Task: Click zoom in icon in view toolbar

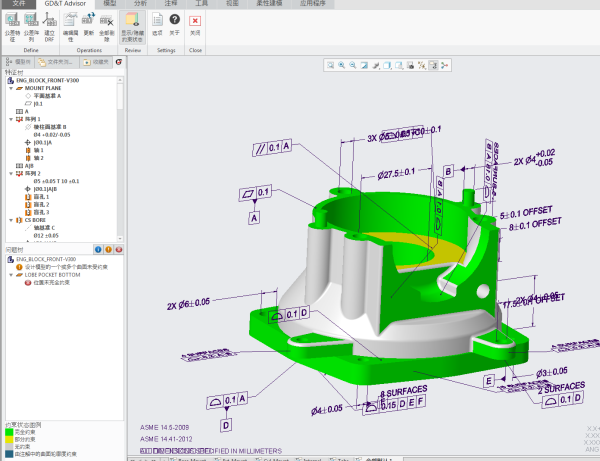Action: (340, 65)
